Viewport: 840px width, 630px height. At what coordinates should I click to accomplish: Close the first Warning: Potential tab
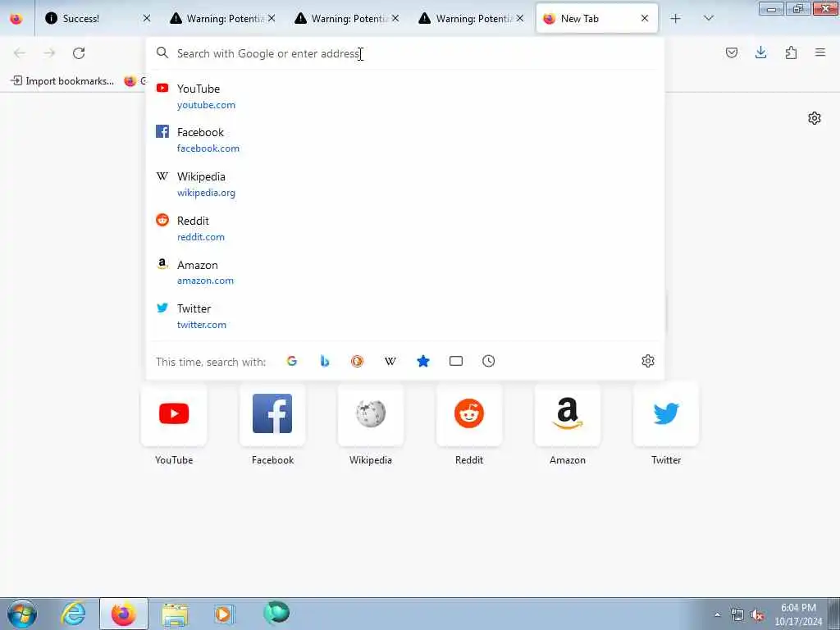[x=272, y=18]
